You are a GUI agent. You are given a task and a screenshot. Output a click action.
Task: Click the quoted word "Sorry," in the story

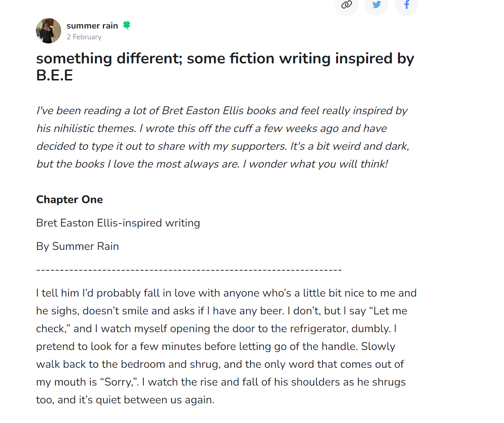click(119, 382)
